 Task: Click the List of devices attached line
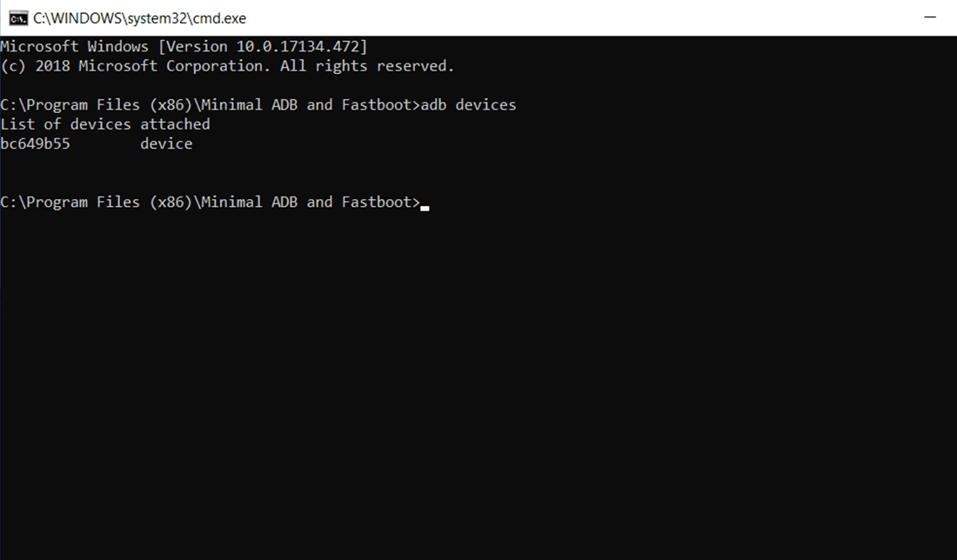pos(104,123)
